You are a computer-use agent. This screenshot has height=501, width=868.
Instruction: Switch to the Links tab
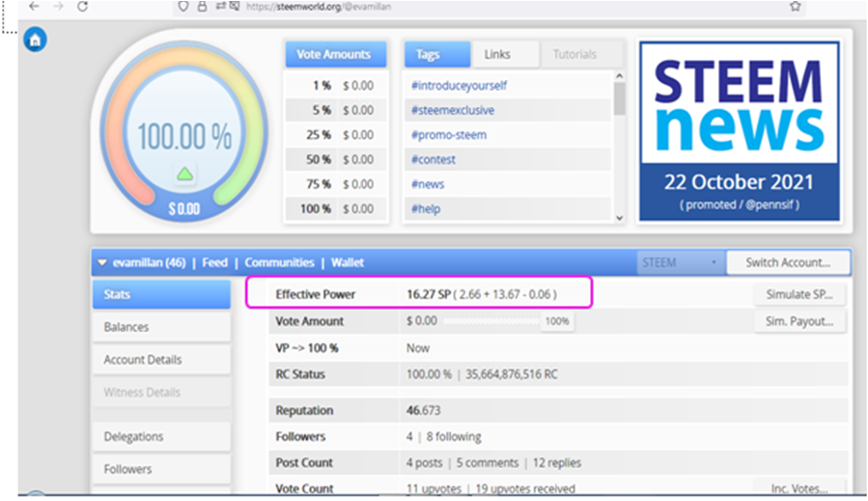coord(505,54)
